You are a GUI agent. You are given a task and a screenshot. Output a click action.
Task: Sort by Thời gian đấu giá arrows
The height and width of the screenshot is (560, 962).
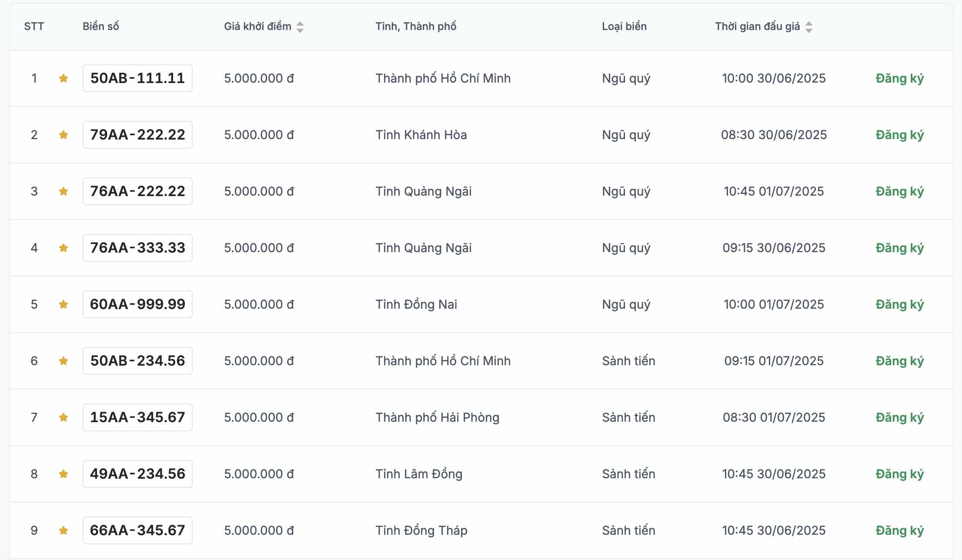(x=809, y=27)
